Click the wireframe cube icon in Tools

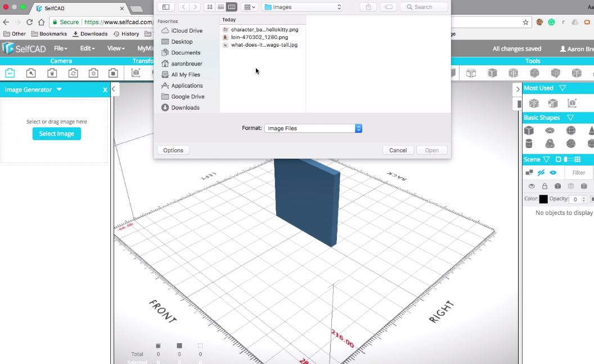click(x=471, y=73)
